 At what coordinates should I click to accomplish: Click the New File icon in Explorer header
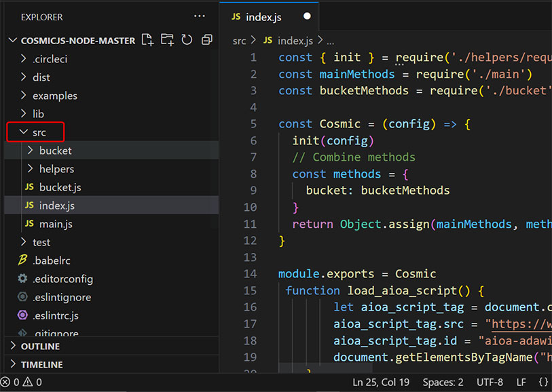(148, 40)
